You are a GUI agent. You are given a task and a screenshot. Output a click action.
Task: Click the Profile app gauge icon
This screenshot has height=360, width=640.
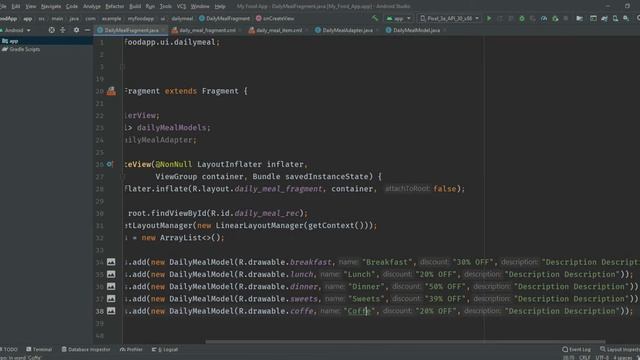pos(544,18)
